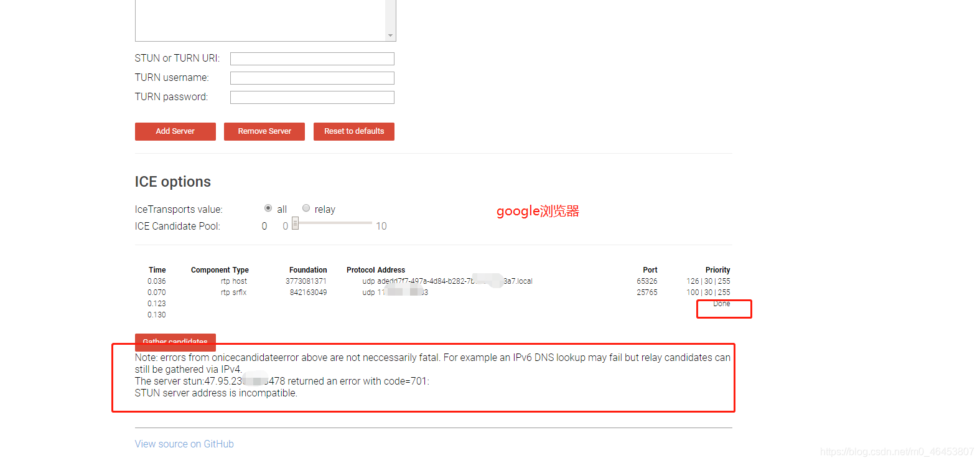The width and height of the screenshot is (980, 463).
Task: Click the 'IceTransports value:' label
Action: (179, 210)
